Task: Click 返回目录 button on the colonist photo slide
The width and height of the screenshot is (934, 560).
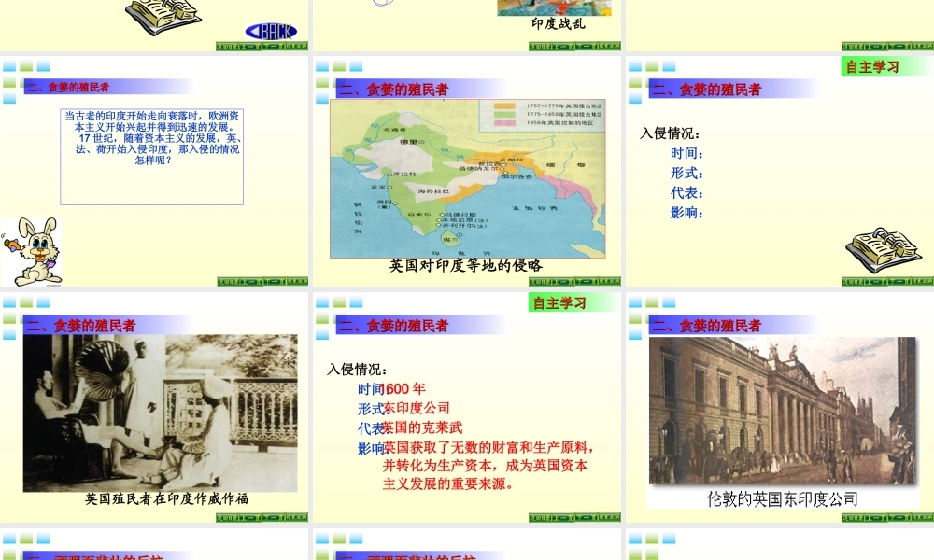Action: coord(228,518)
